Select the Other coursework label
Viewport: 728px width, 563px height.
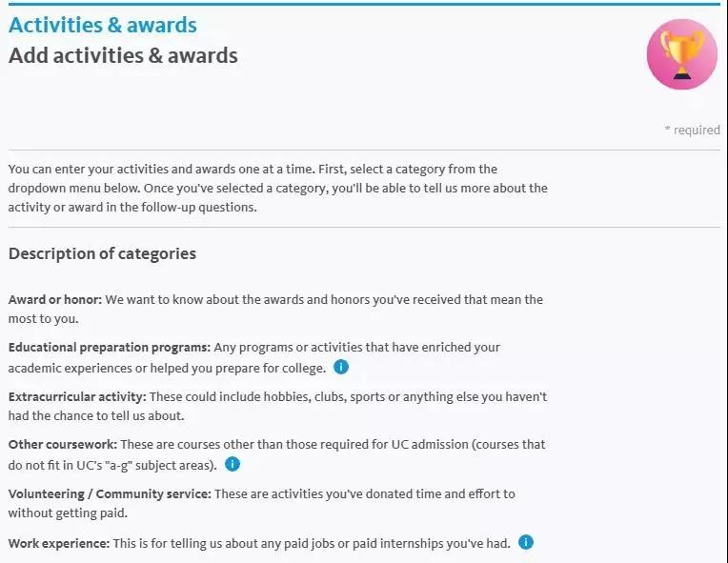[63, 444]
